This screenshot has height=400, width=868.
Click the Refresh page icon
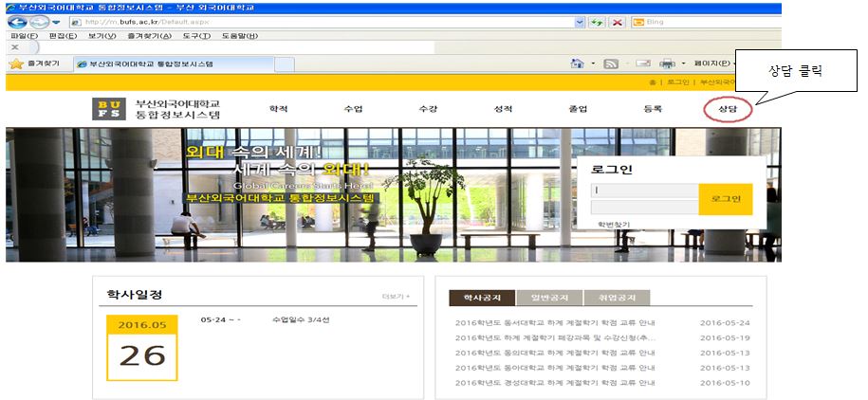click(x=597, y=22)
